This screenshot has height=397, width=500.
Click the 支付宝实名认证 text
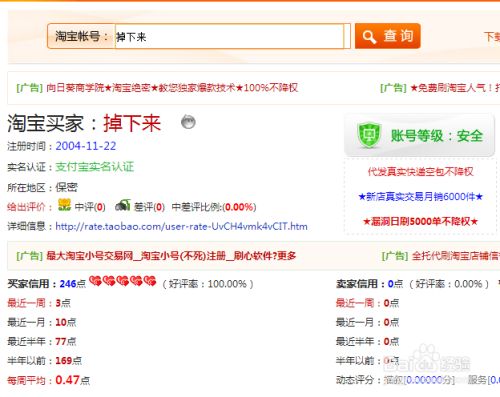[x=94, y=167]
